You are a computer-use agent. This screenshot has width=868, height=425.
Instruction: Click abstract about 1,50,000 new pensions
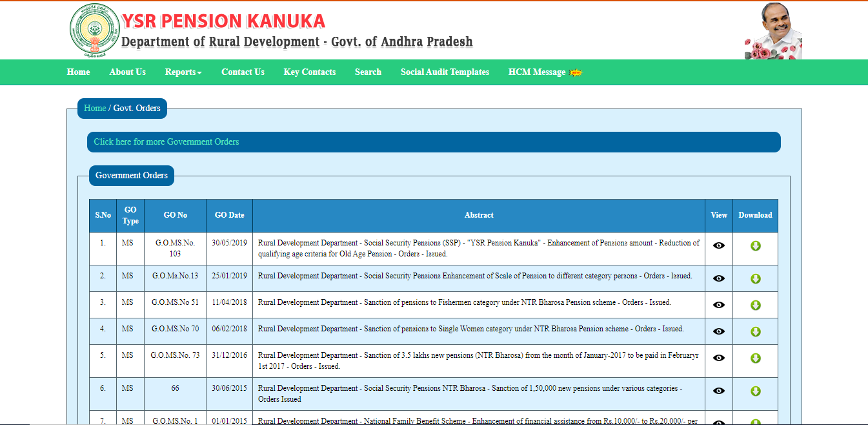(470, 394)
